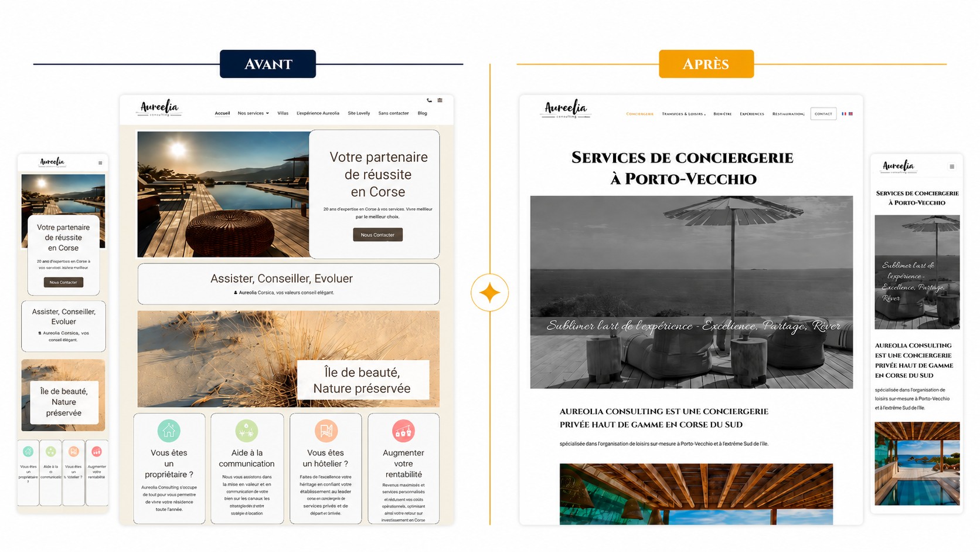Click the green house icon of the propriétaire card
The width and height of the screenshot is (980, 552).
(x=169, y=431)
